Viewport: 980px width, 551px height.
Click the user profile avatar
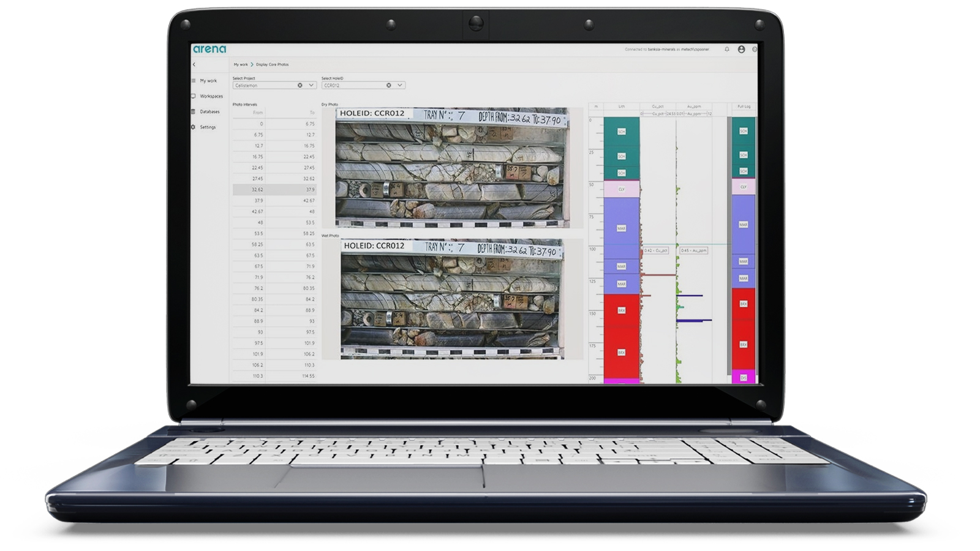point(741,50)
